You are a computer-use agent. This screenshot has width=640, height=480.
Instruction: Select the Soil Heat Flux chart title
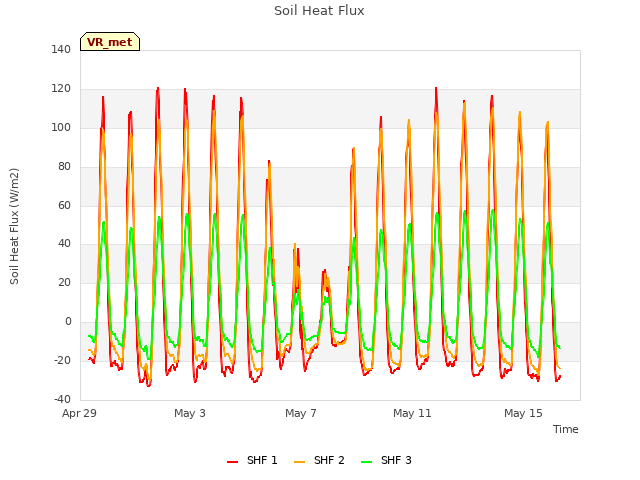coord(319,11)
